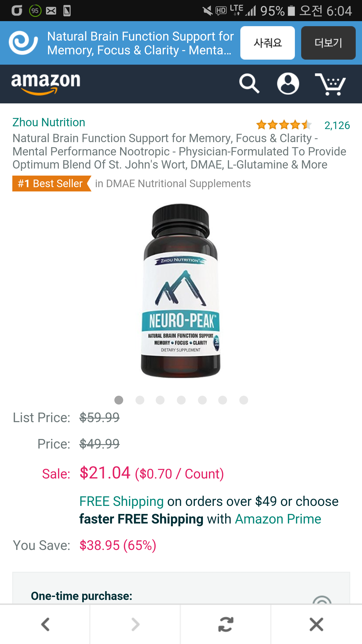The width and height of the screenshot is (362, 644).
Task: Tap the Neuro-Peak bottle image
Action: click(x=180, y=291)
